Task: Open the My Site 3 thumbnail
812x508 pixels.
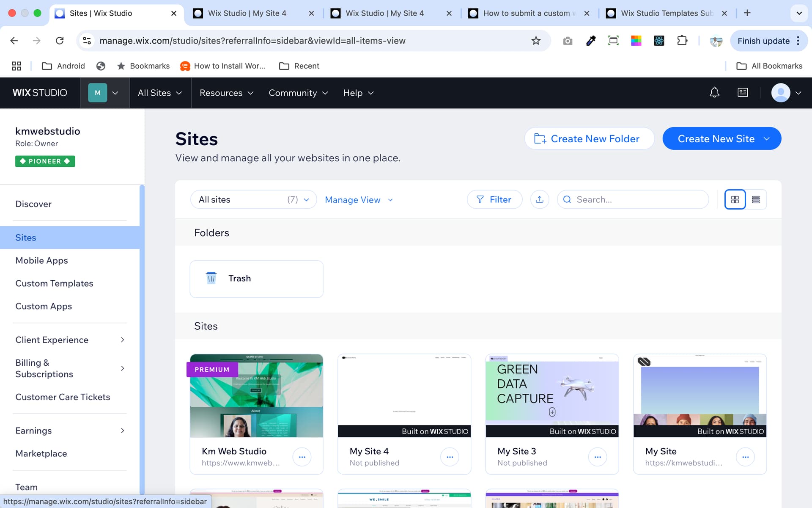Action: tap(552, 395)
